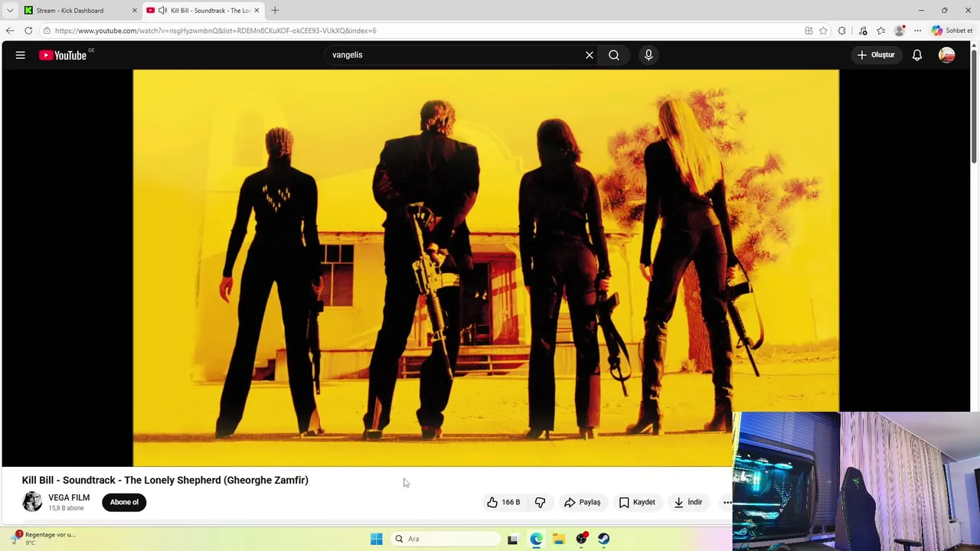
Task: Open the VEGA FILM channel avatar
Action: pos(32,502)
